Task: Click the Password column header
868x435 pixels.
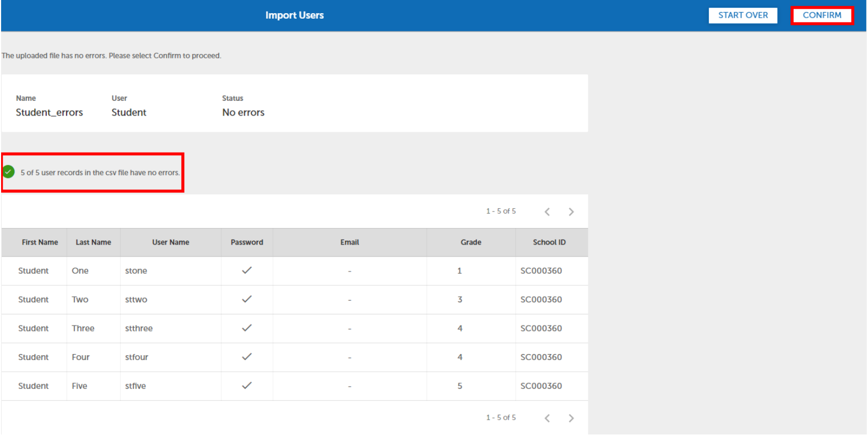Action: pos(247,242)
